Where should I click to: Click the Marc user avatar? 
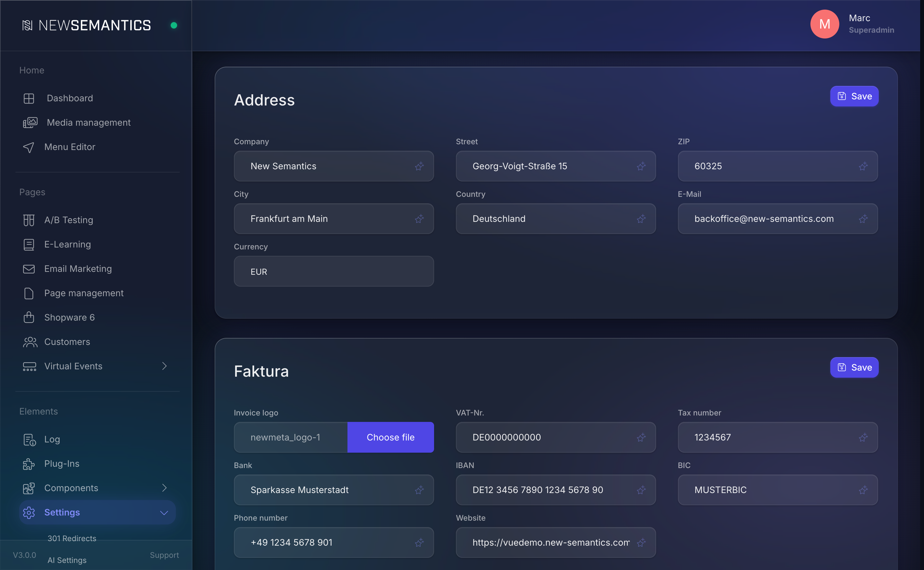click(x=825, y=24)
